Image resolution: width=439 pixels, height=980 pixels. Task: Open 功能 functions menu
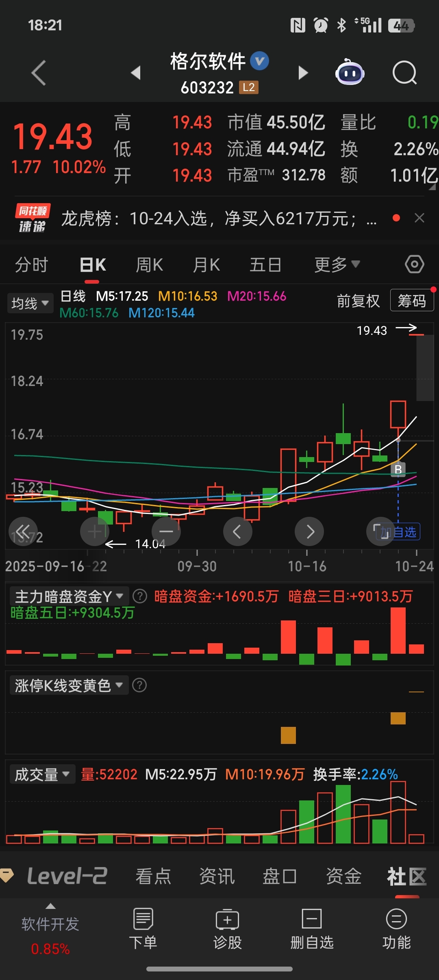coord(396,930)
